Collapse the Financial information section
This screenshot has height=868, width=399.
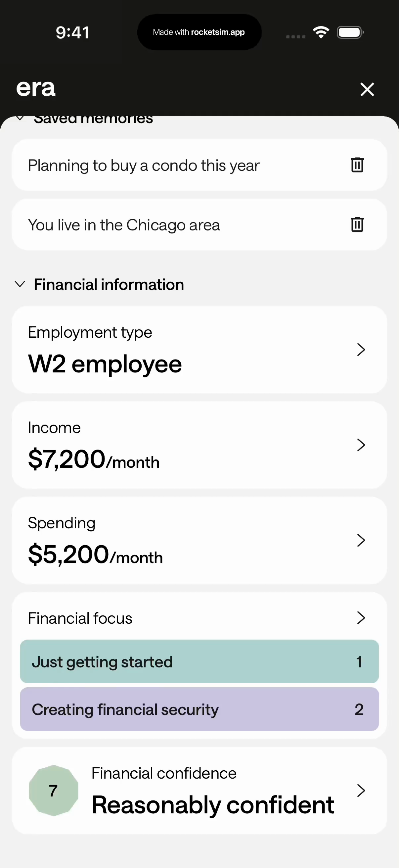point(20,284)
